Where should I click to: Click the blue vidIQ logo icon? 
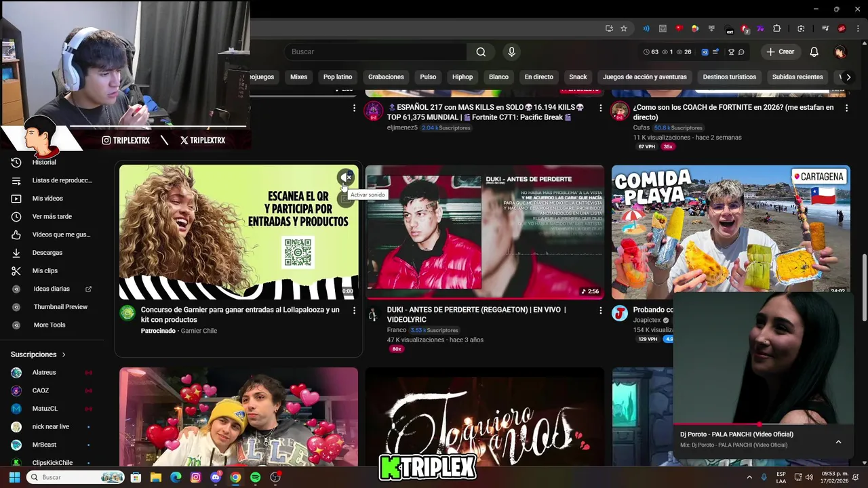pos(705,52)
